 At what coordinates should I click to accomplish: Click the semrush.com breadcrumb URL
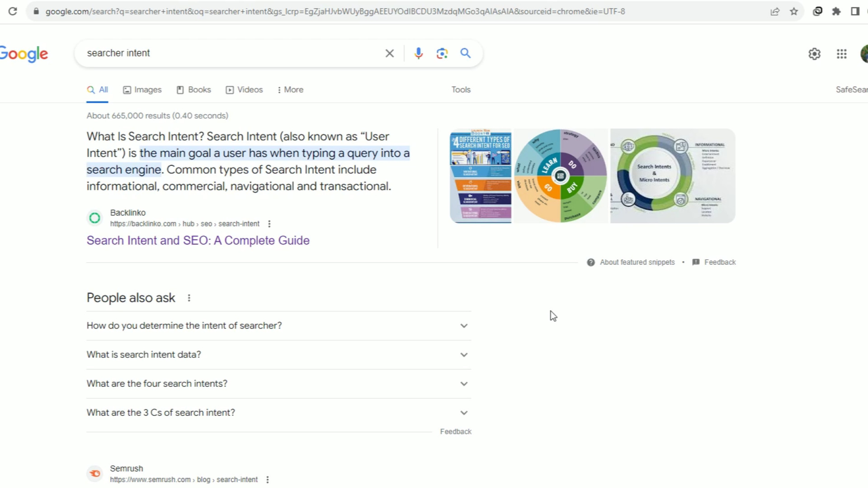[184, 480]
